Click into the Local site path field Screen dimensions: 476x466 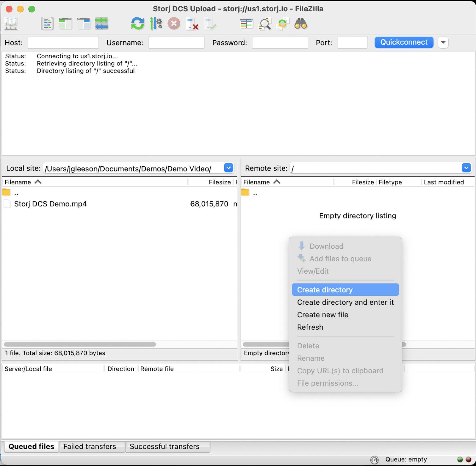click(x=133, y=168)
